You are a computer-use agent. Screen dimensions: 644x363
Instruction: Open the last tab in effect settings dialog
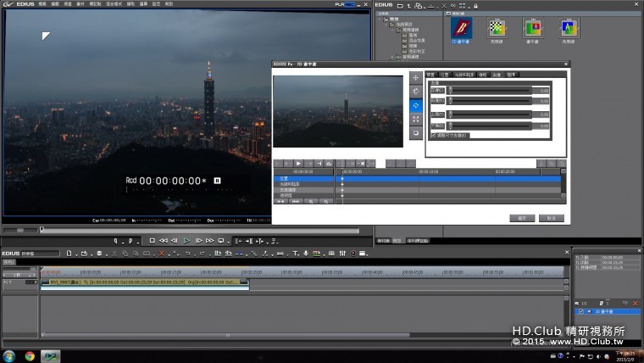[x=511, y=75]
